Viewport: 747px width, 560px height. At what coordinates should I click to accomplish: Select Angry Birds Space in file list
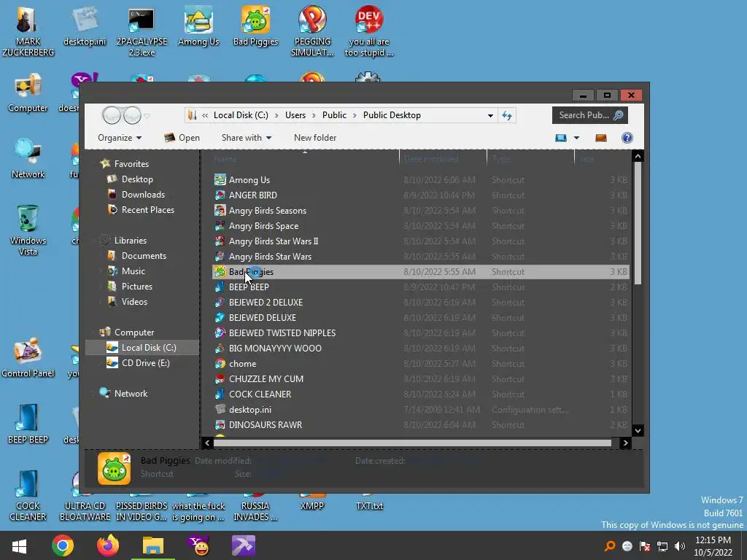[x=421, y=226]
